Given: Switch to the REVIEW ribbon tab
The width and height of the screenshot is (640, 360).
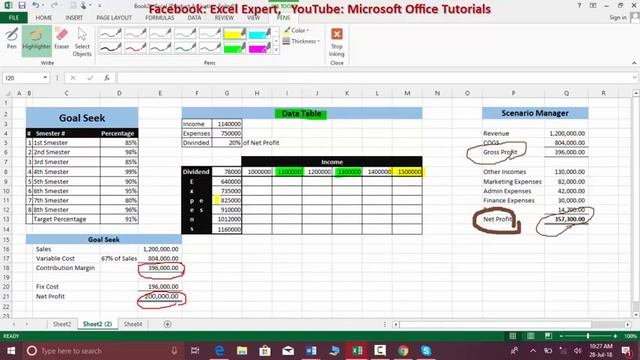Looking at the screenshot, I should (224, 18).
